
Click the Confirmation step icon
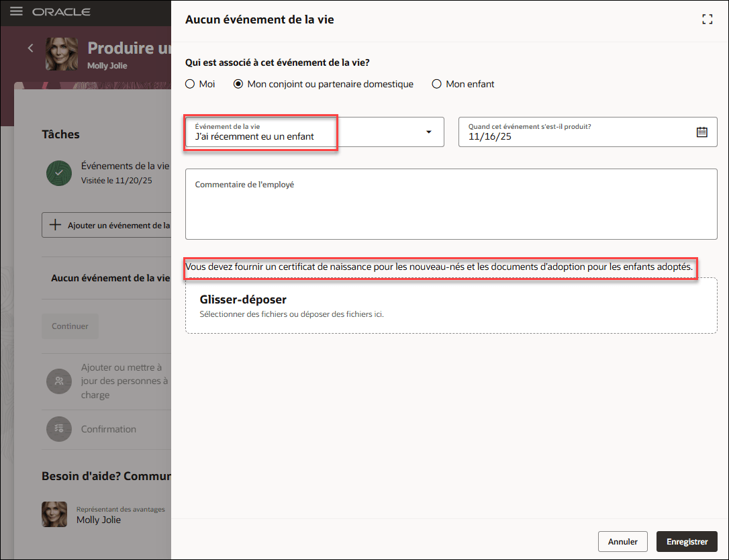coord(59,428)
